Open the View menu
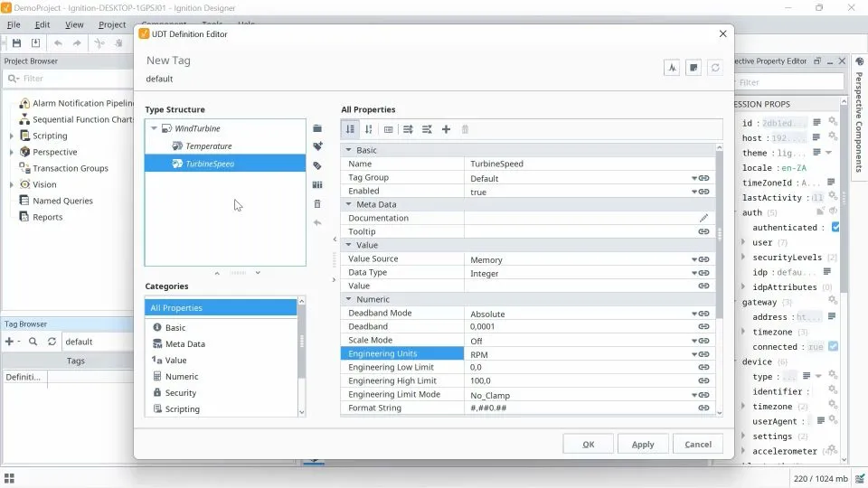This screenshot has width=868, height=488. tap(74, 24)
